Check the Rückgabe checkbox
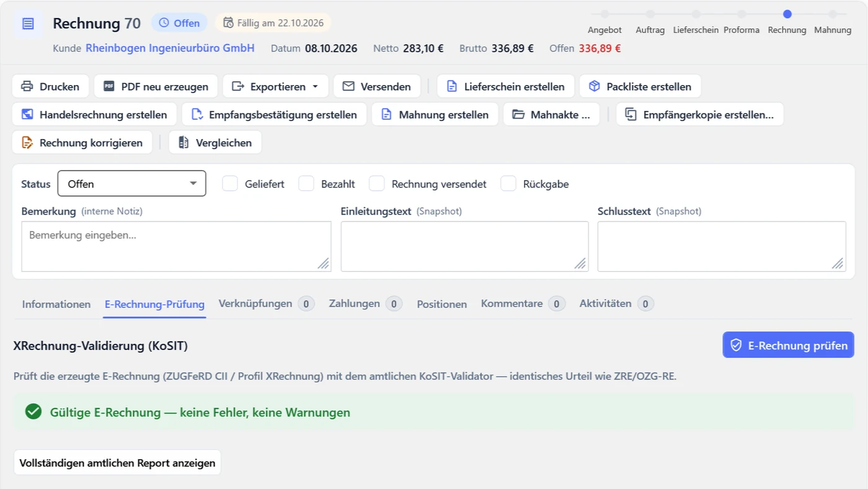 [x=508, y=184]
